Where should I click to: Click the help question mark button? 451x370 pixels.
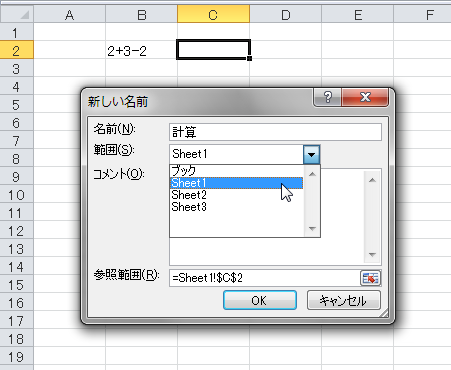tap(327, 97)
